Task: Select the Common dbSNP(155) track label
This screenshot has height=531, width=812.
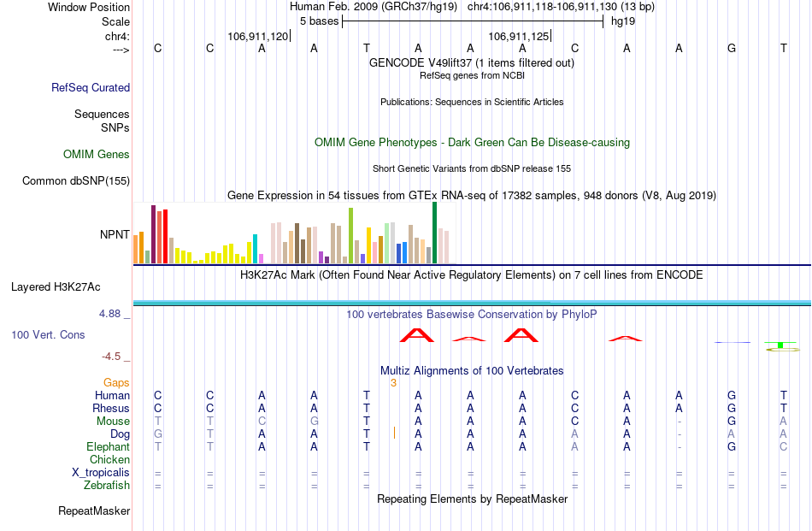Action: (x=75, y=180)
